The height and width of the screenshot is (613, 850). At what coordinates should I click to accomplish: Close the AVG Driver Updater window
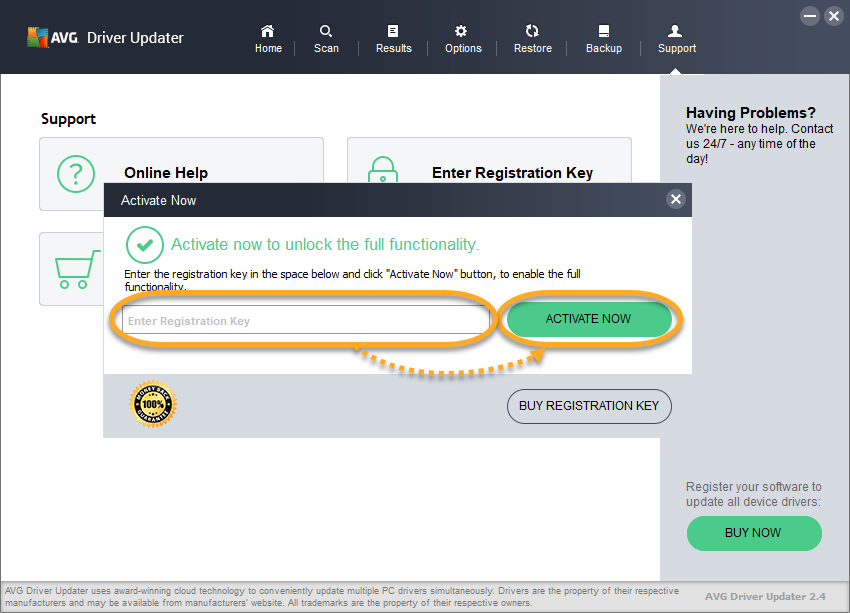pos(834,16)
